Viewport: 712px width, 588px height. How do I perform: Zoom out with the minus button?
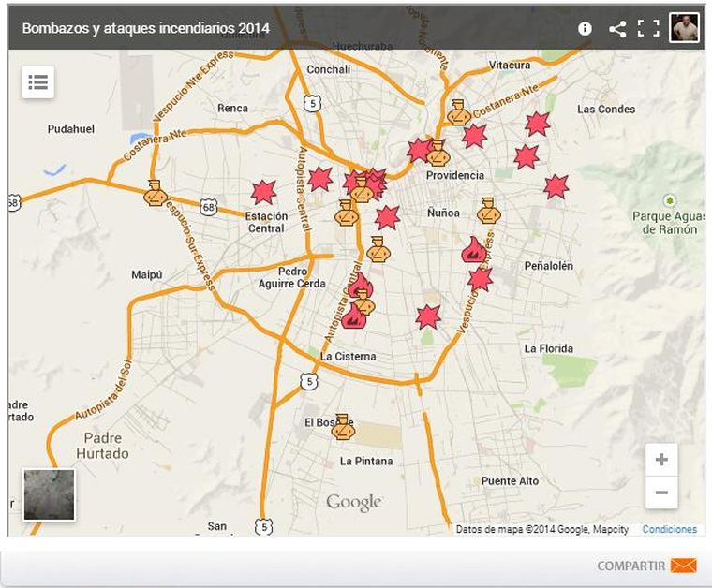[661, 492]
